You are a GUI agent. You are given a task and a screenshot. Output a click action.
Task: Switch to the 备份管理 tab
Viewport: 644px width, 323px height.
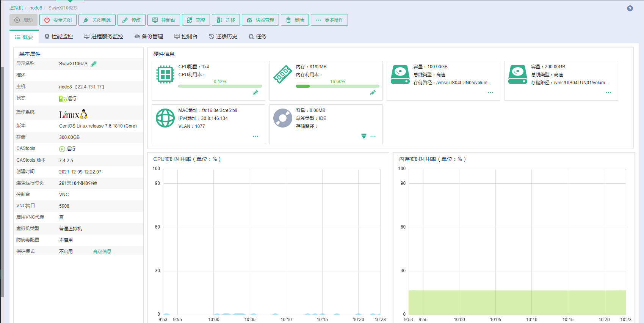click(x=149, y=36)
